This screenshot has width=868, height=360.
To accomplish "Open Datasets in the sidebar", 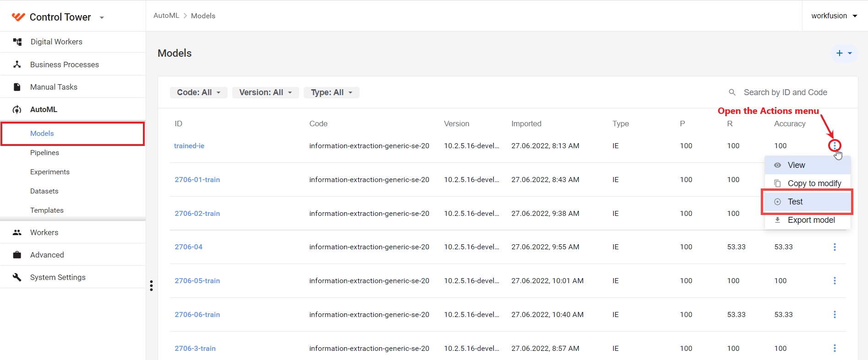I will [44, 191].
